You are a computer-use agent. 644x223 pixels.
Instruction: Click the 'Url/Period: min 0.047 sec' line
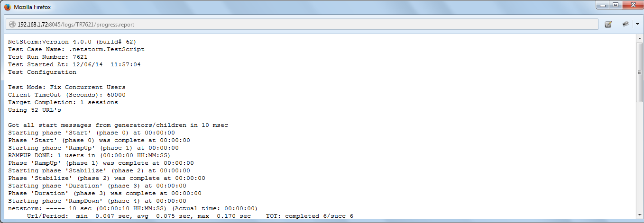coord(190,216)
